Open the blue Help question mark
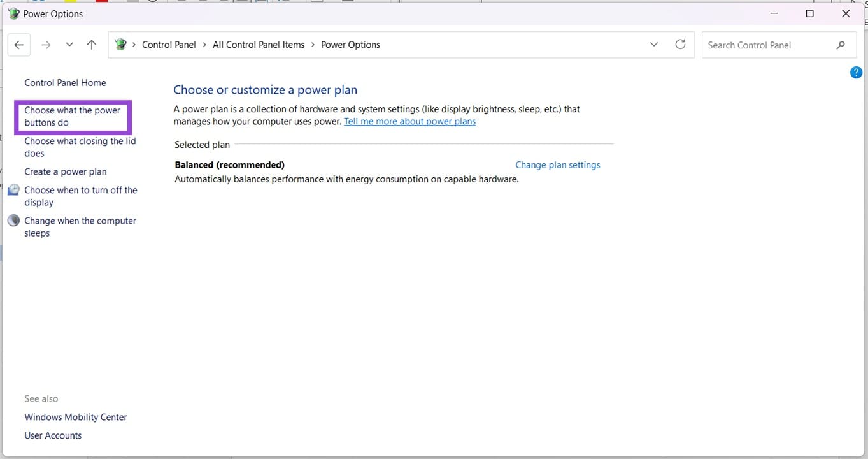Image resolution: width=868 pixels, height=459 pixels. point(856,72)
